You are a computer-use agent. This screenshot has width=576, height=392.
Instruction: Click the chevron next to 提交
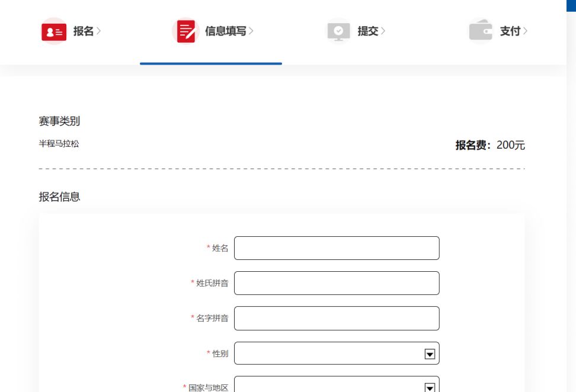pyautogui.click(x=383, y=31)
